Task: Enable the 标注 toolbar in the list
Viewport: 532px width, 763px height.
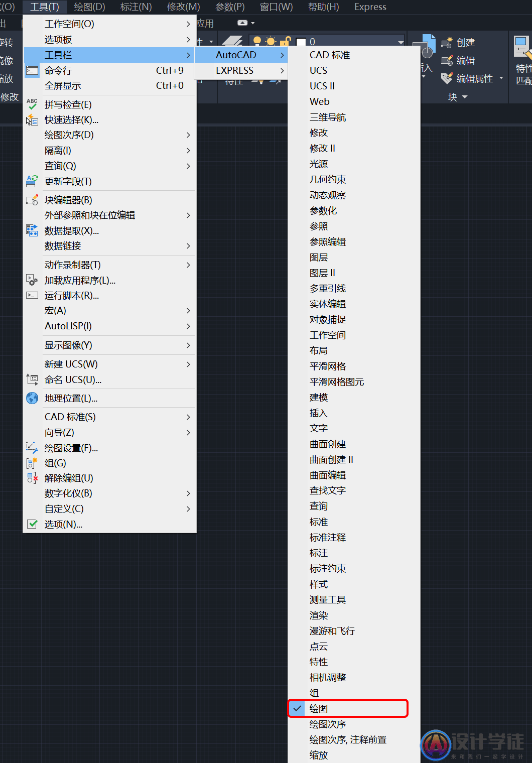Action: coord(354,553)
